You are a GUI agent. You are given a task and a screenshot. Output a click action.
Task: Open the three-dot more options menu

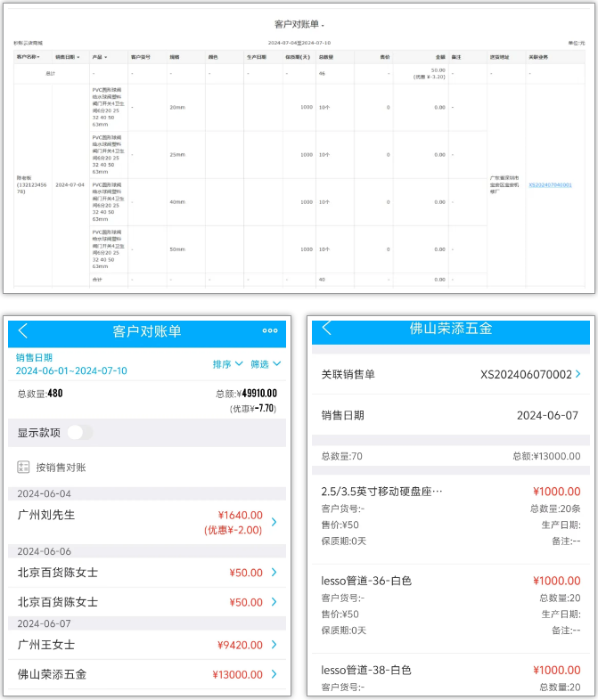[270, 330]
